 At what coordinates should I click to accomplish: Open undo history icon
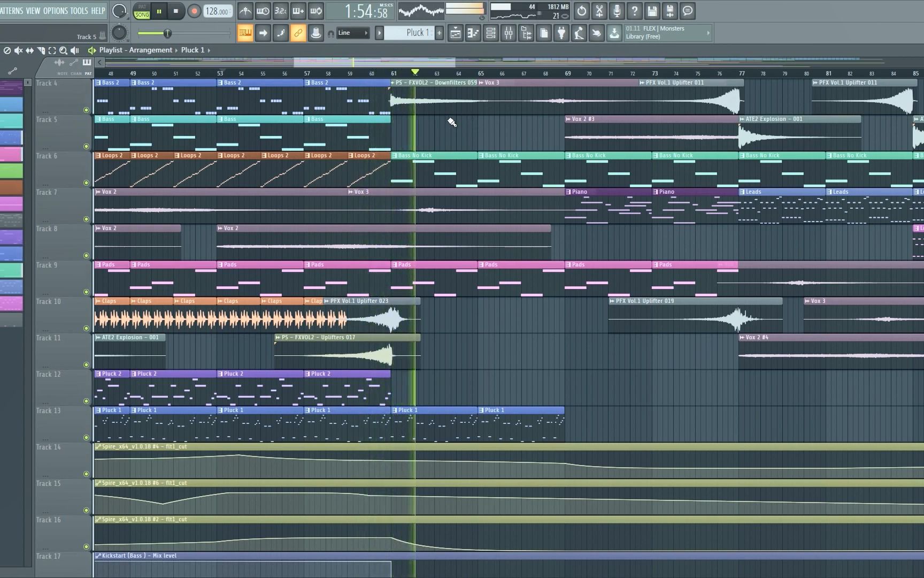(x=582, y=11)
